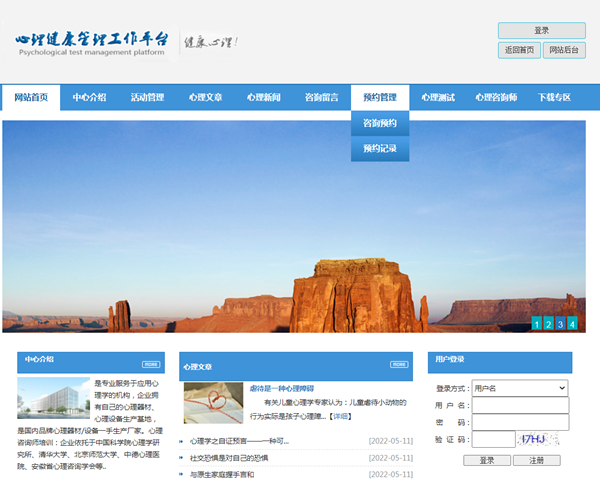Click the 登录 button at top right
Viewport: 600px width, 481px height.
click(541, 31)
